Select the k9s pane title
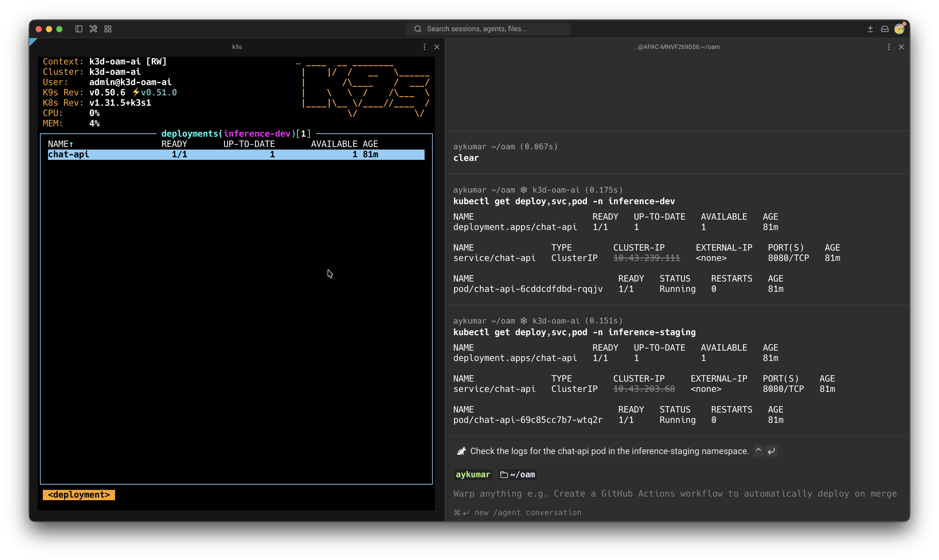Screen dimensions: 939x560 pos(237,47)
